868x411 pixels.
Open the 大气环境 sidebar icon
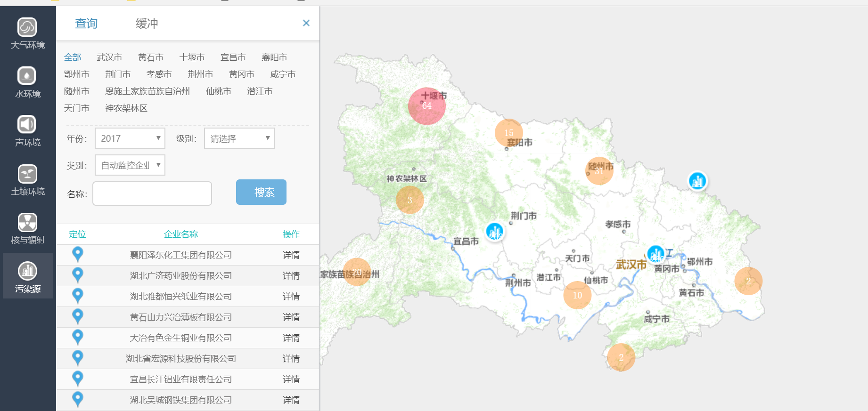pos(27,27)
